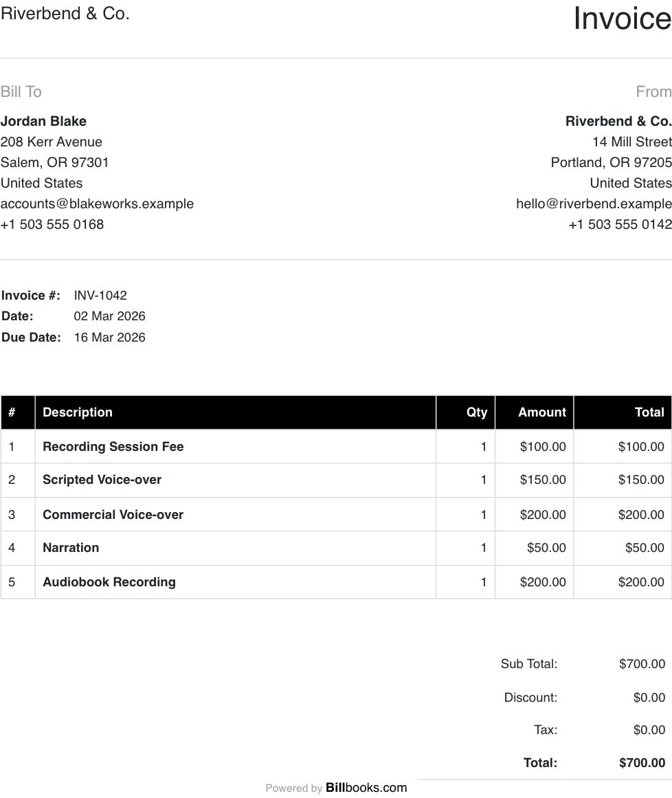Click the From label

click(x=653, y=91)
